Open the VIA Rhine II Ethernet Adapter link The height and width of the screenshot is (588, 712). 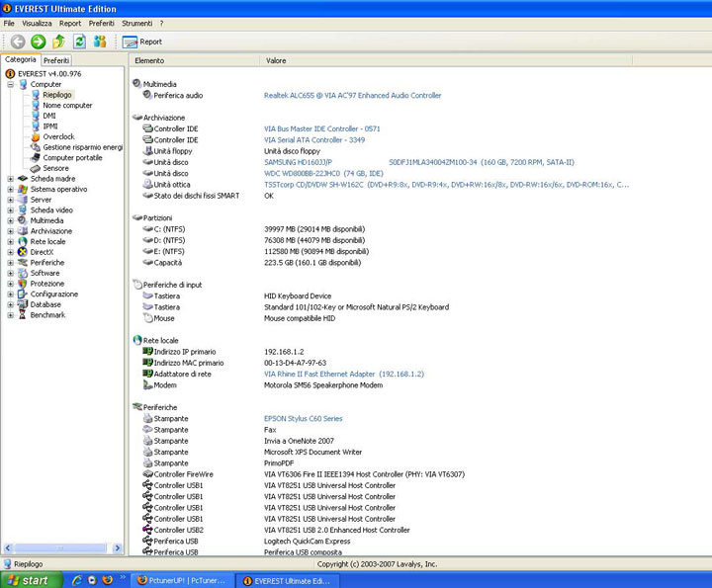click(344, 374)
